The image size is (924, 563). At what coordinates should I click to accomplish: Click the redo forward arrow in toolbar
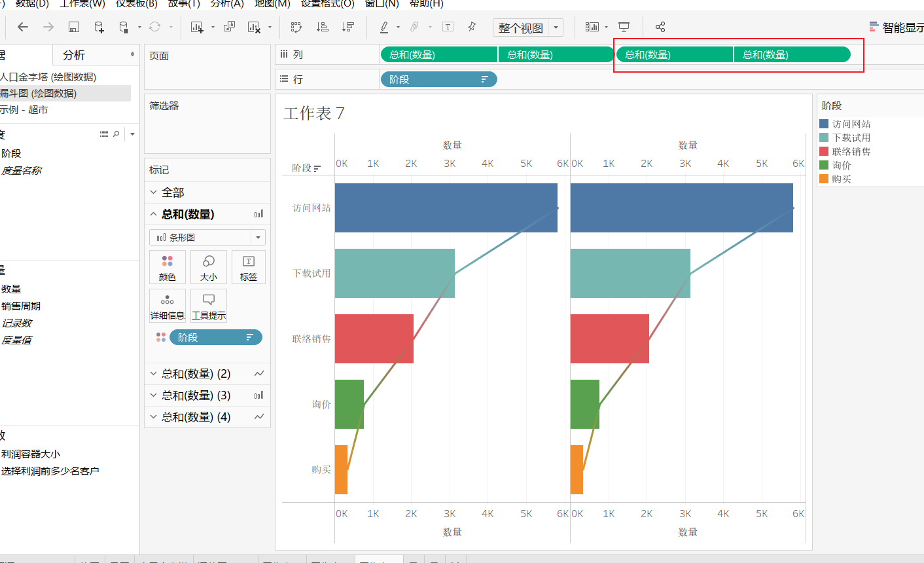[48, 27]
